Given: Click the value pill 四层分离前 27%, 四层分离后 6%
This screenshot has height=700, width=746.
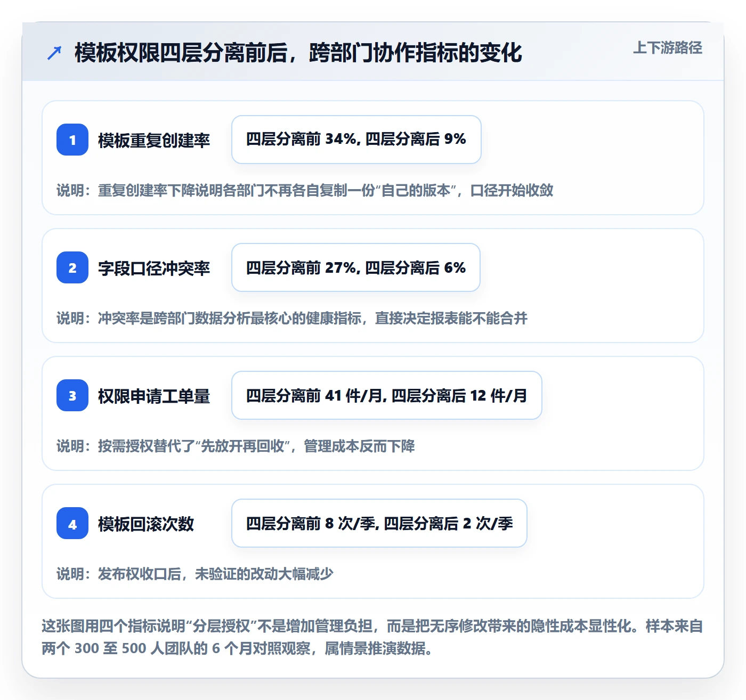Looking at the screenshot, I should [x=356, y=267].
